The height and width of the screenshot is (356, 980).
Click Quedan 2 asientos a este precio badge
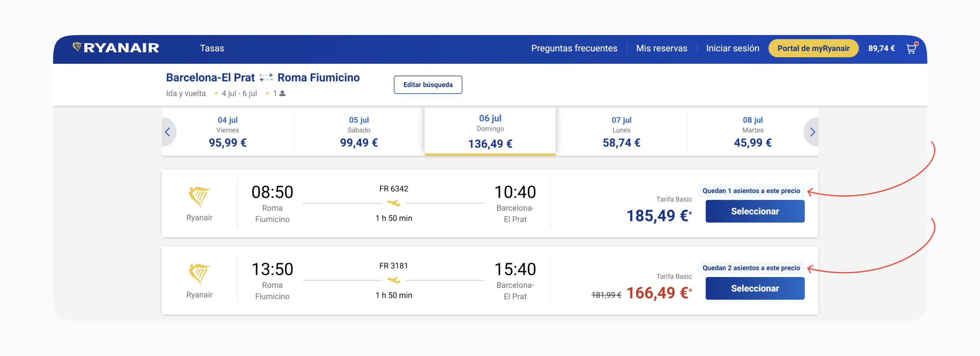tap(751, 268)
